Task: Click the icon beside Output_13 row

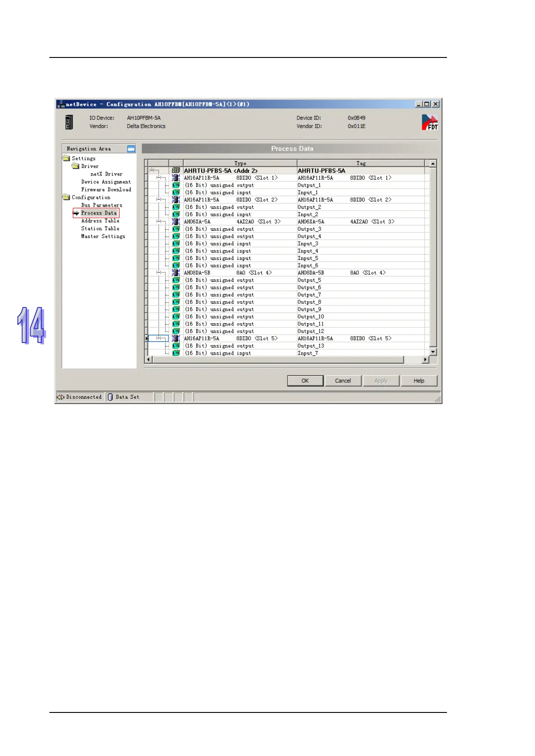Action: [176, 346]
